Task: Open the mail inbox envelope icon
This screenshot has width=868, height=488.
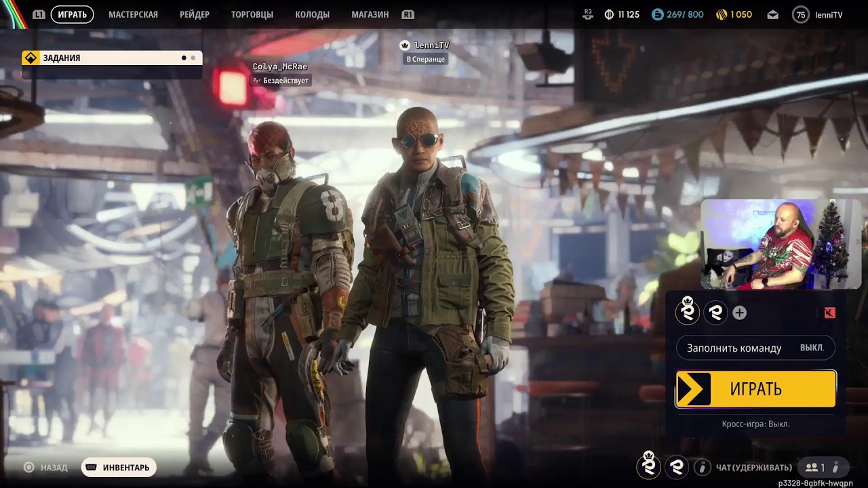Action: coord(773,14)
